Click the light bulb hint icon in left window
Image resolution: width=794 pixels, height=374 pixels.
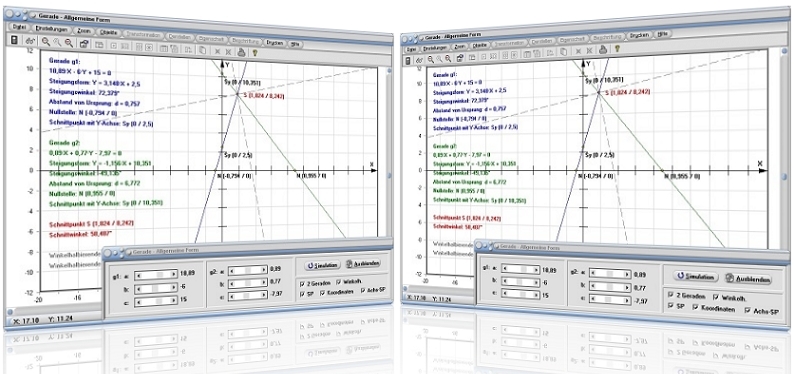pos(256,52)
